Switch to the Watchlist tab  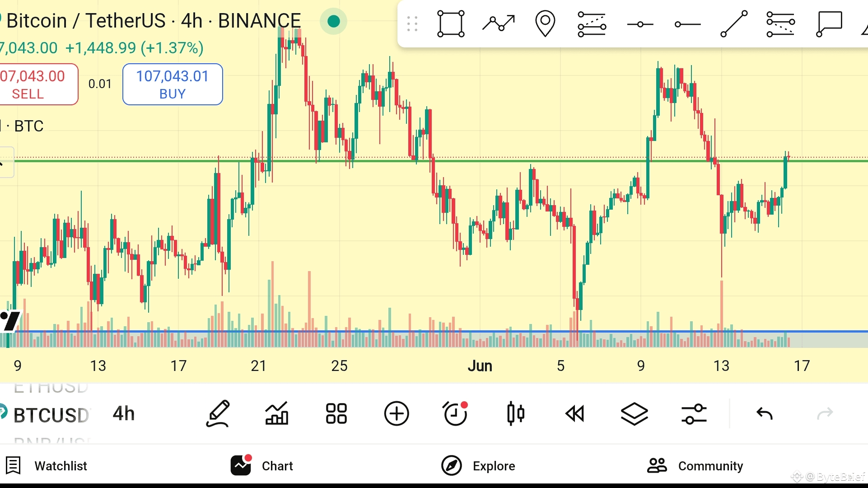pyautogui.click(x=47, y=466)
